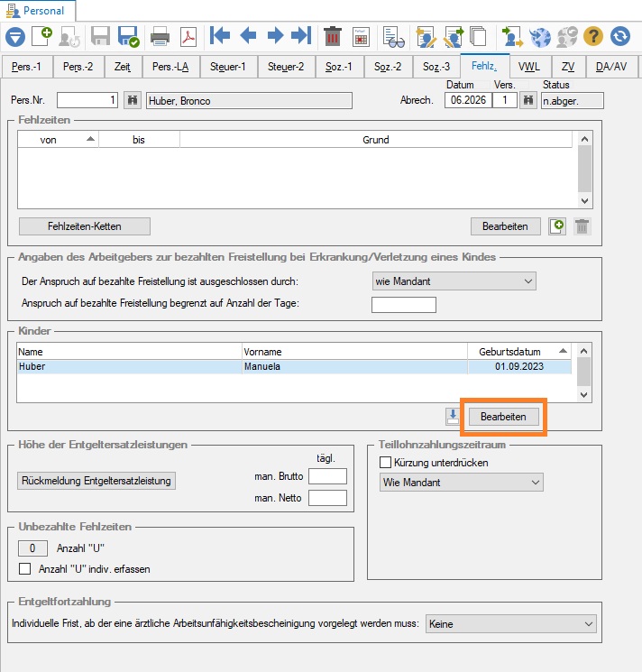Tick Anzahl "U" indiv. erfassen checkbox
The height and width of the screenshot is (672, 642).
pos(25,568)
